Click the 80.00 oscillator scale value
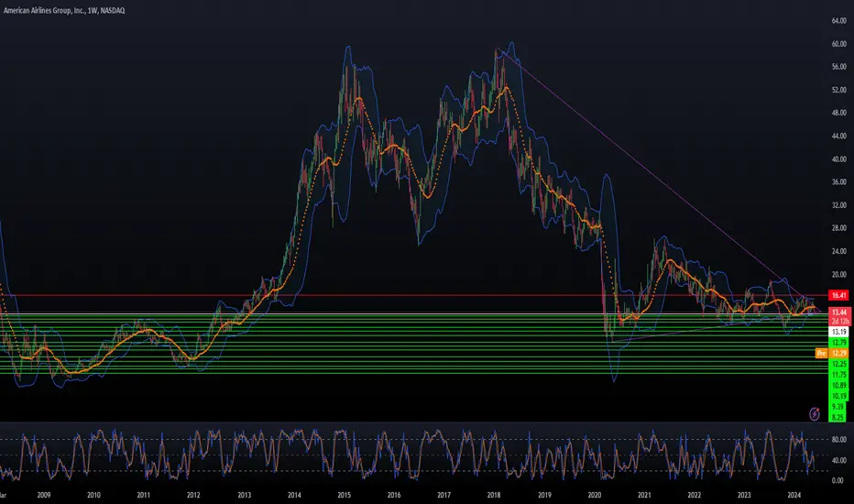The height and width of the screenshot is (504, 854). tap(838, 439)
